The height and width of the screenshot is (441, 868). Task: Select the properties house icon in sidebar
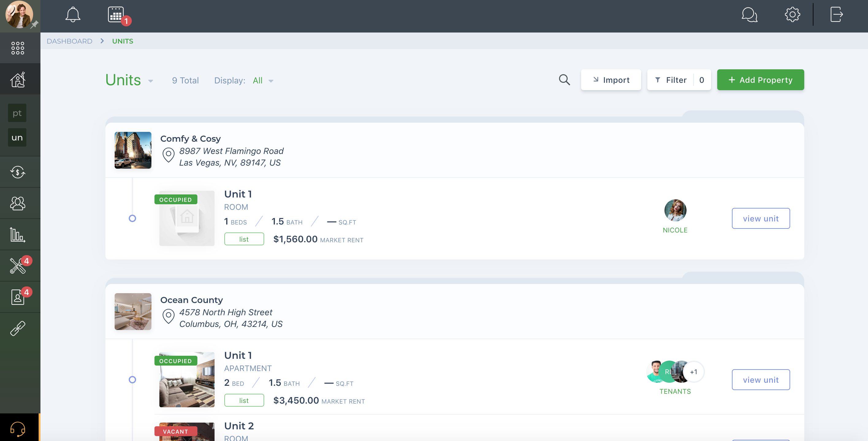(17, 79)
